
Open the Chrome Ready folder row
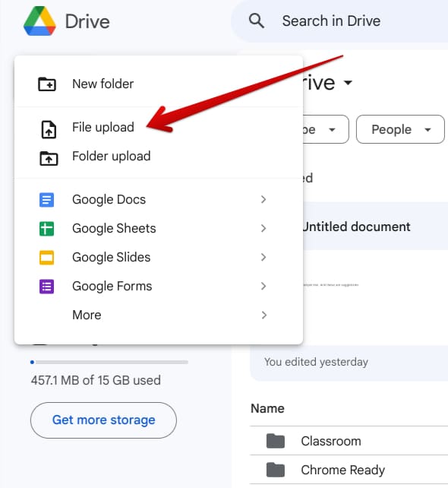pyautogui.click(x=349, y=470)
